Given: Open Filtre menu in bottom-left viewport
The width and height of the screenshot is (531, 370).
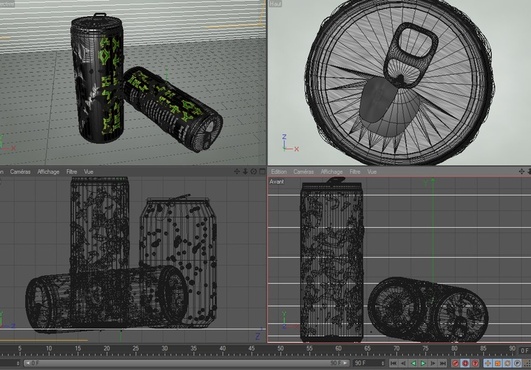Looking at the screenshot, I should click(71, 172).
